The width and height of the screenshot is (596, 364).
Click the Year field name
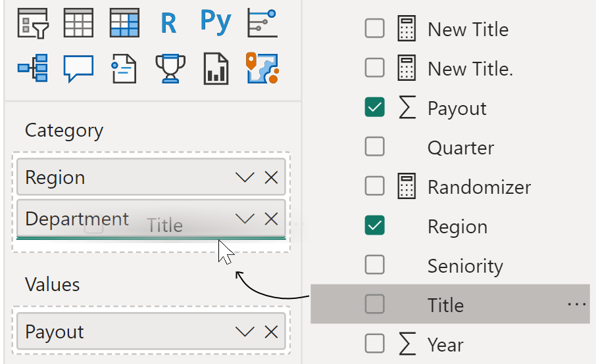(445, 345)
